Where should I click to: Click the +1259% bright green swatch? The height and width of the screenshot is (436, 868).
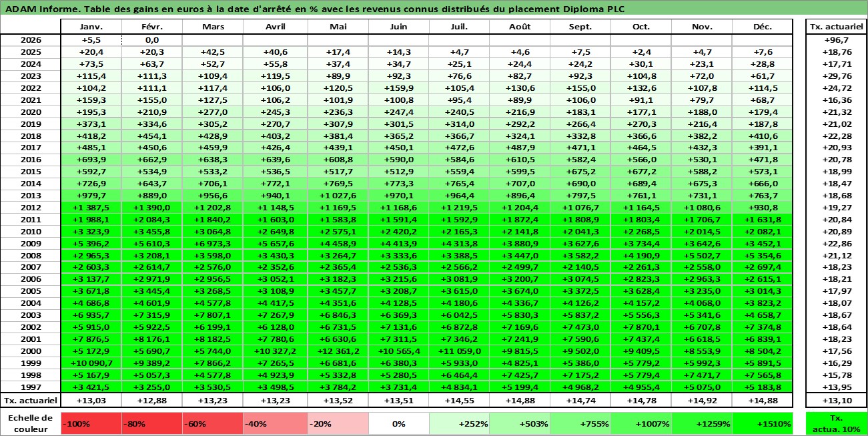point(702,423)
